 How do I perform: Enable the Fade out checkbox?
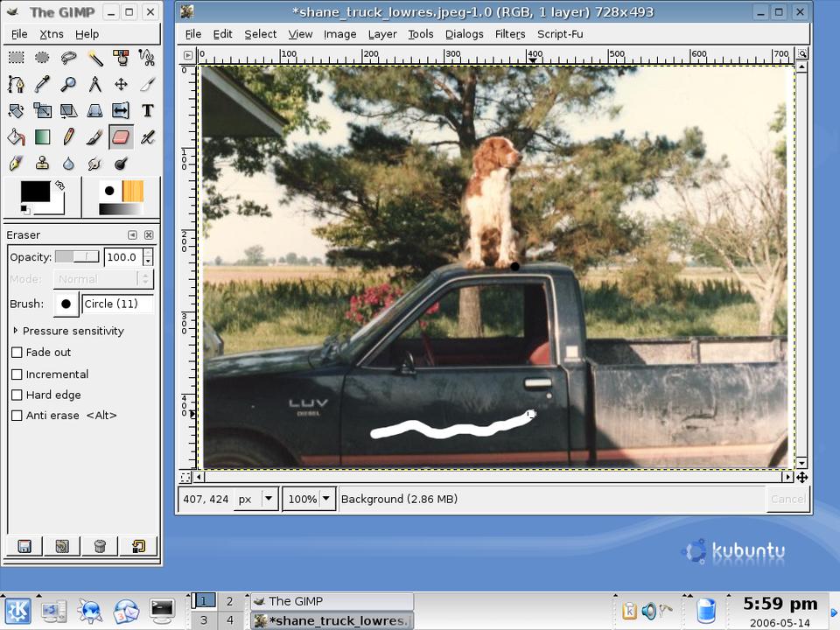click(17, 353)
